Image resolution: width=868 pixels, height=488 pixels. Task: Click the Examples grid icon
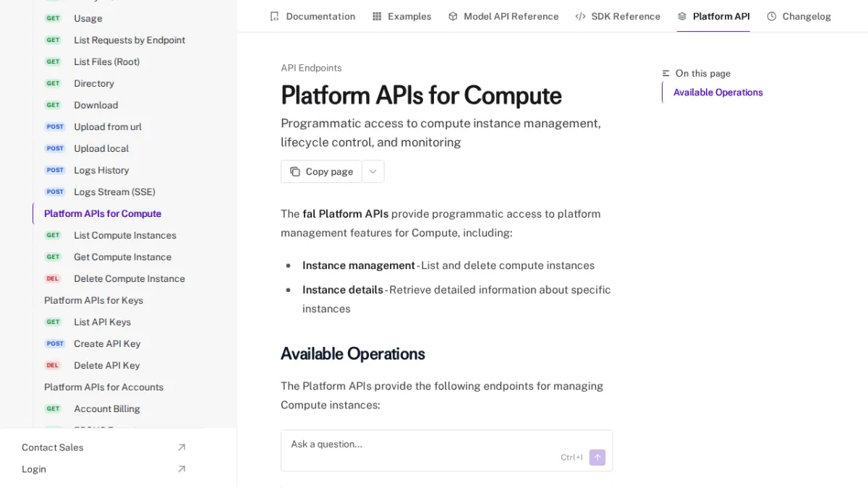pyautogui.click(x=377, y=16)
